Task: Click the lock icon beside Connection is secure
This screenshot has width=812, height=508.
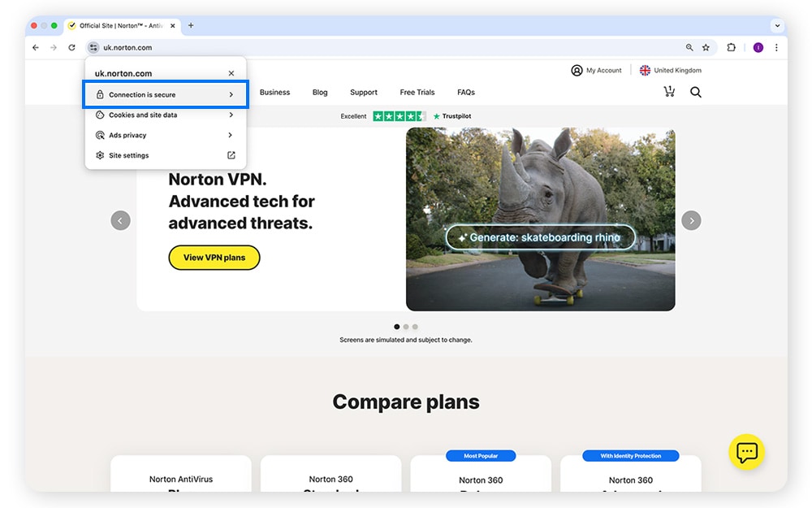Action: coord(100,94)
